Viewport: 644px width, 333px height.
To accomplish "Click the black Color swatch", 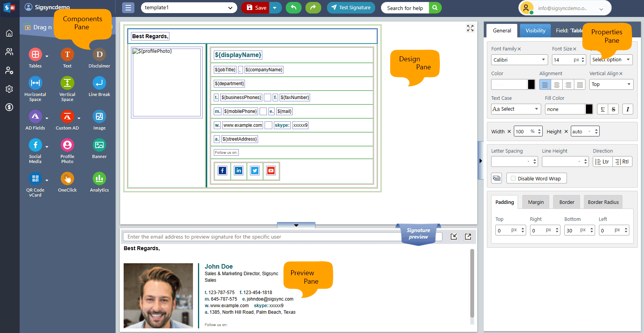I will pos(531,84).
